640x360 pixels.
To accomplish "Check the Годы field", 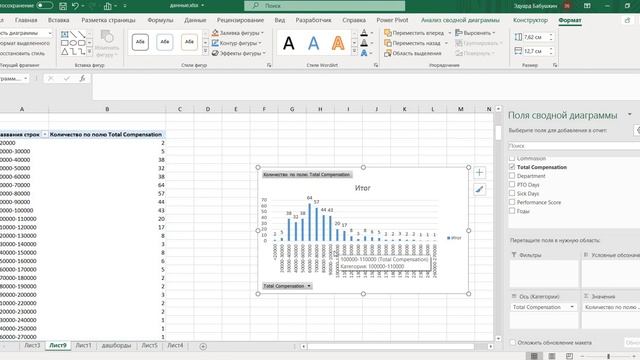I will coord(512,211).
